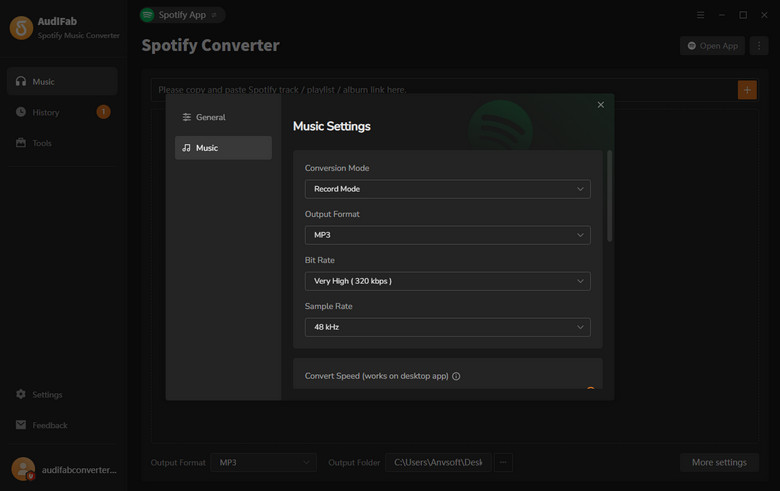Viewport: 780px width, 491px height.
Task: Open the hamburger menu in the title bar
Action: pyautogui.click(x=700, y=15)
